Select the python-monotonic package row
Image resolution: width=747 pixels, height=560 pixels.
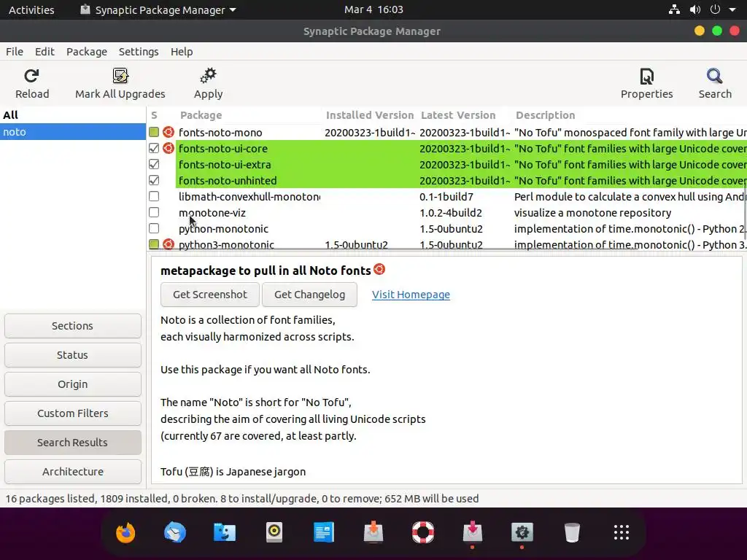[446, 228]
